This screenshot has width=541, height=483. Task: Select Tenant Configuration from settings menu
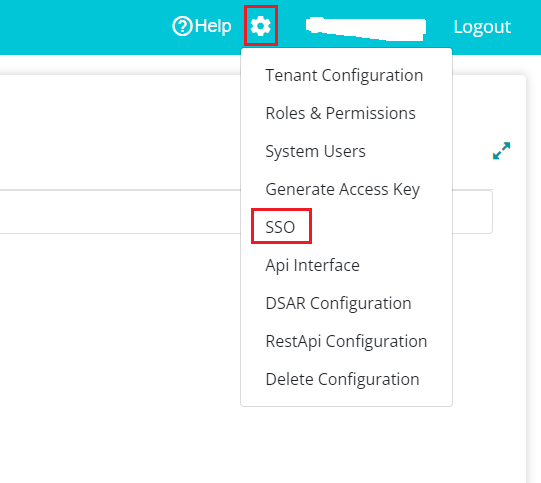coord(344,75)
